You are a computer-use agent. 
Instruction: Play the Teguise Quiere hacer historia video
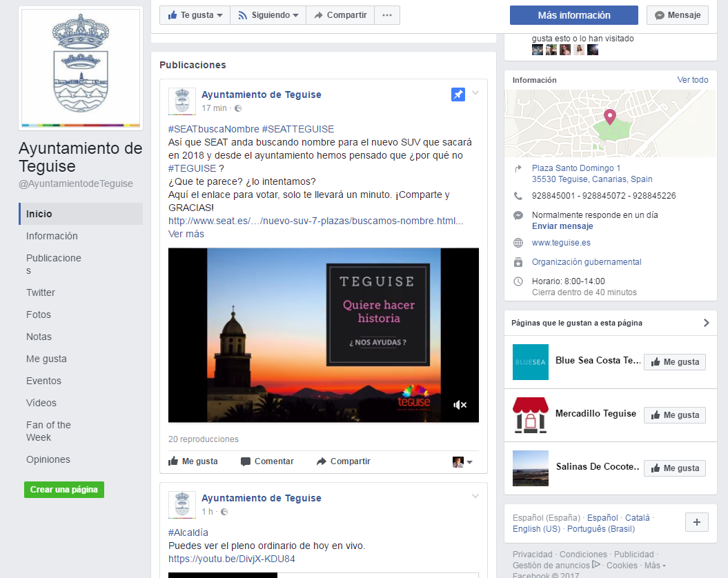323,335
